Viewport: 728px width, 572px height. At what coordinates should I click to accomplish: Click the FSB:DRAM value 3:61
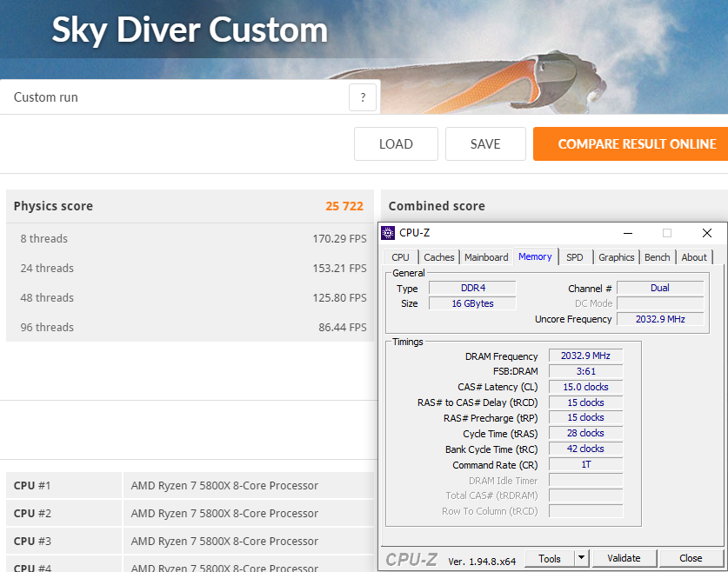[585, 371]
